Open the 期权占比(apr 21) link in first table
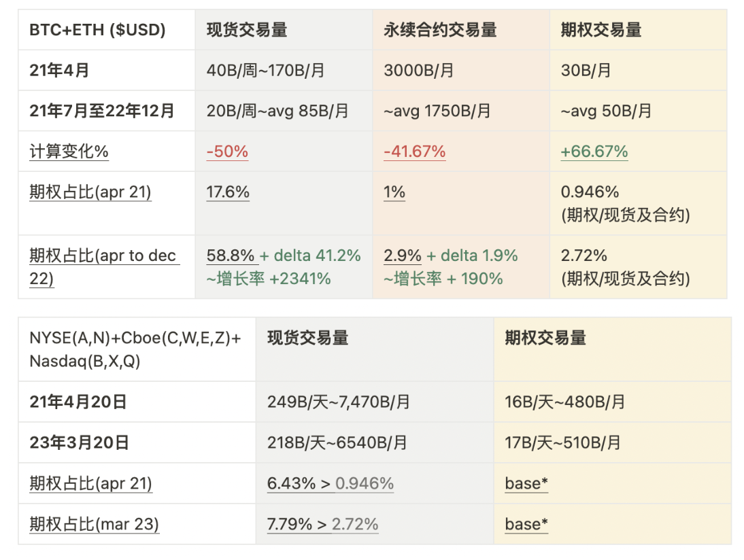 (90, 192)
